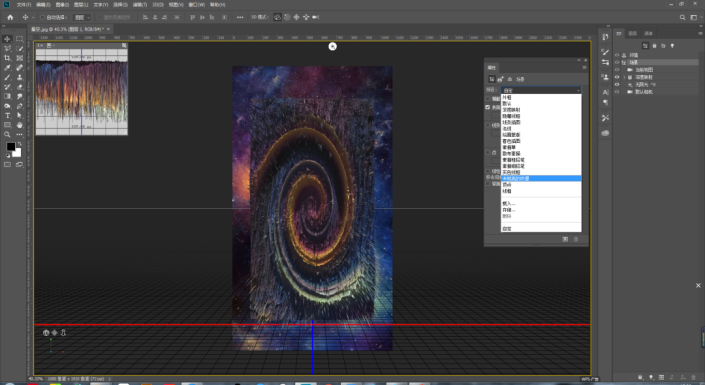The width and height of the screenshot is (705, 385).
Task: Select the Type tool
Action: pos(7,116)
